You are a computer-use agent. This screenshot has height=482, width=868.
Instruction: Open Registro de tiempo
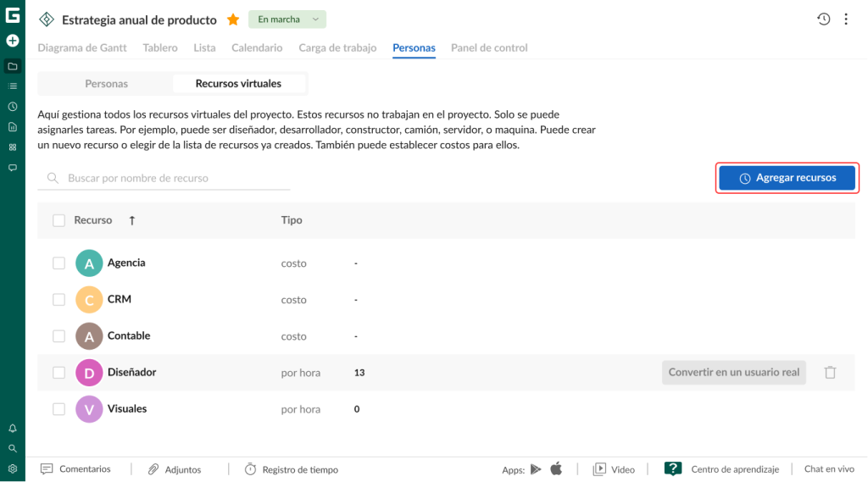(x=292, y=469)
